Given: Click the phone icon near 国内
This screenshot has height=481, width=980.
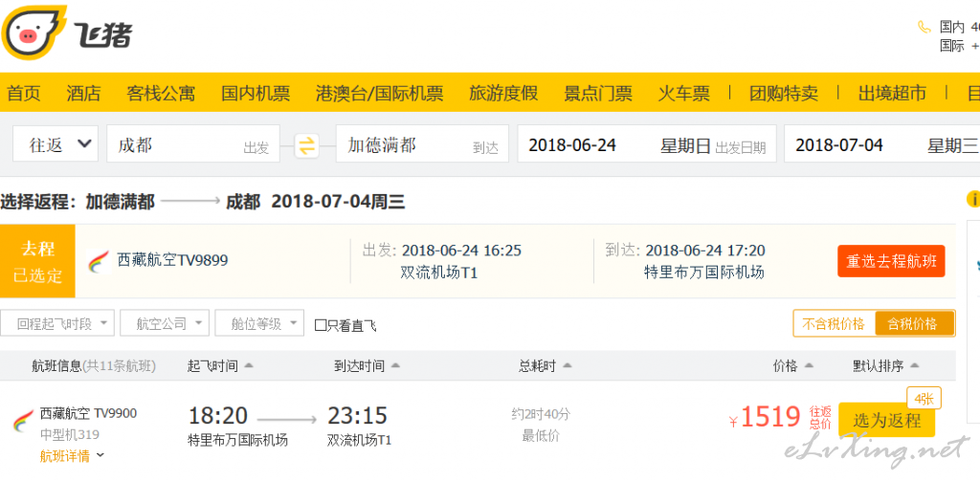Looking at the screenshot, I should [x=924, y=27].
